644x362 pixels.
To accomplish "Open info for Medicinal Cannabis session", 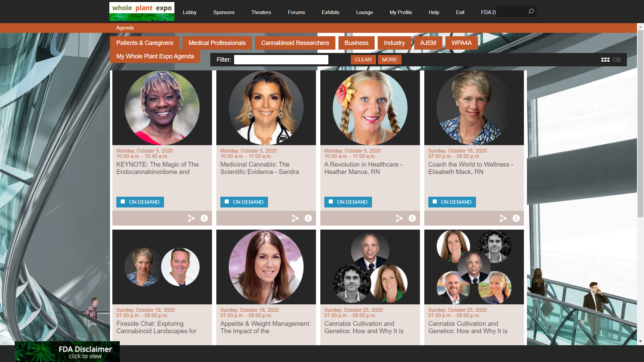I will click(308, 218).
